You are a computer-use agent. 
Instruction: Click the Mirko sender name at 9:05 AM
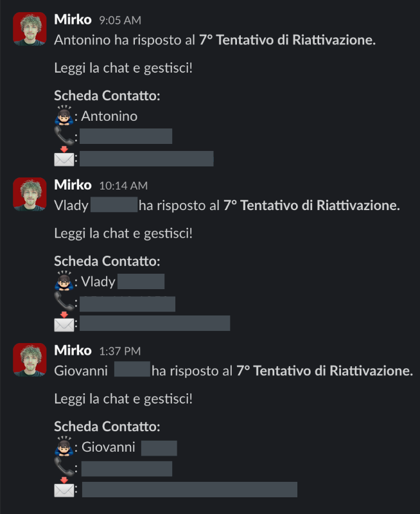(73, 20)
